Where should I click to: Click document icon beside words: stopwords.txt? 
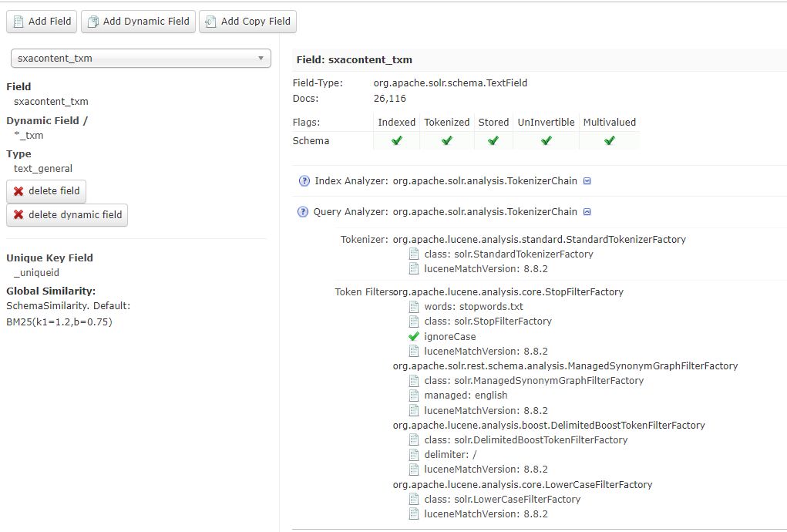pos(414,307)
